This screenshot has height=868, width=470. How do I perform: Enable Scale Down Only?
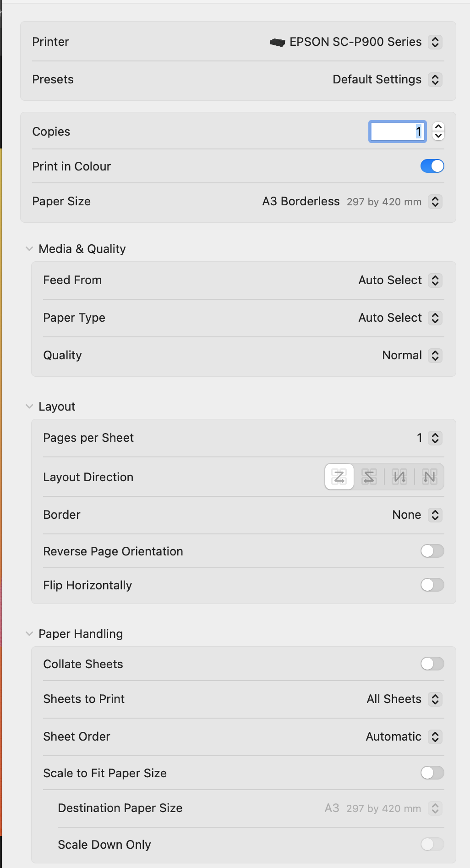pos(432,844)
